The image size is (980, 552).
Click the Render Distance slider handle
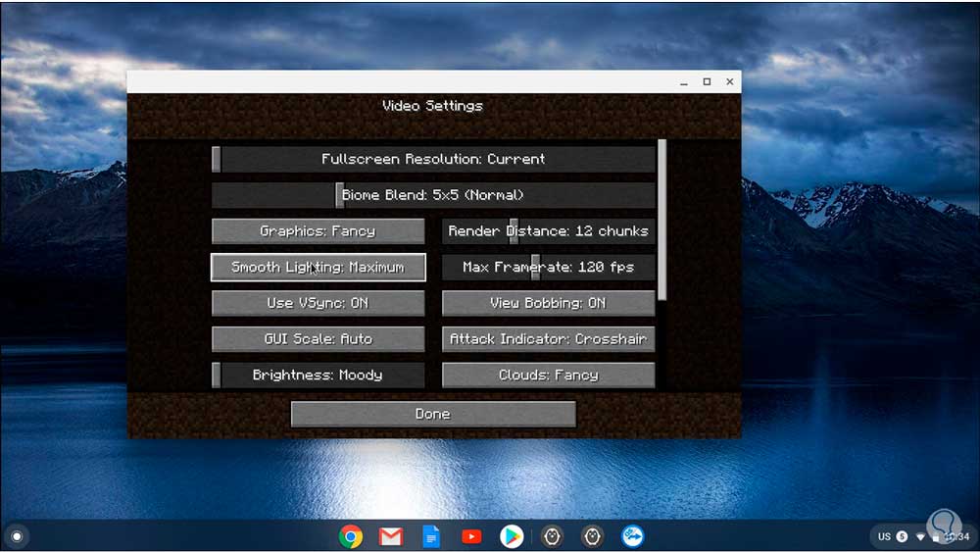tap(514, 231)
